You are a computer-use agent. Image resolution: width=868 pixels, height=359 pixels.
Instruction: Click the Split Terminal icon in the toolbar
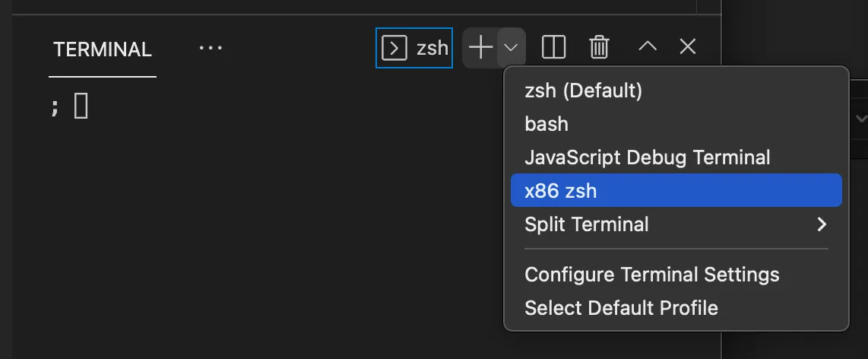tap(553, 48)
